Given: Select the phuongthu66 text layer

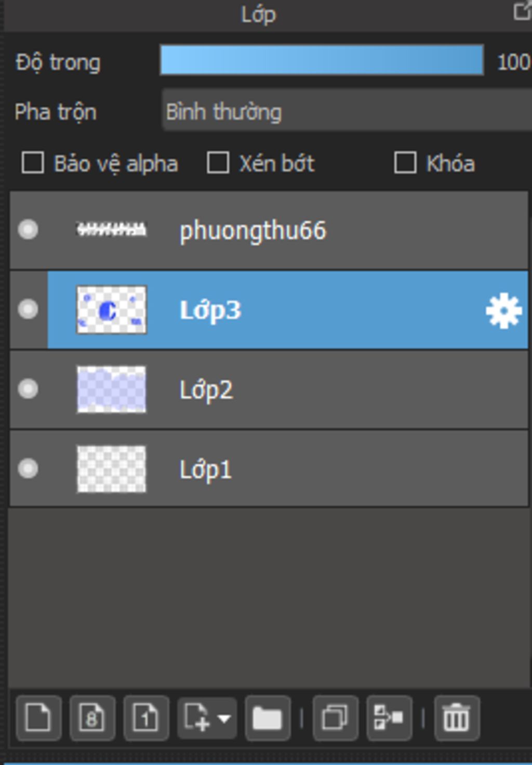Looking at the screenshot, I should 269,230.
